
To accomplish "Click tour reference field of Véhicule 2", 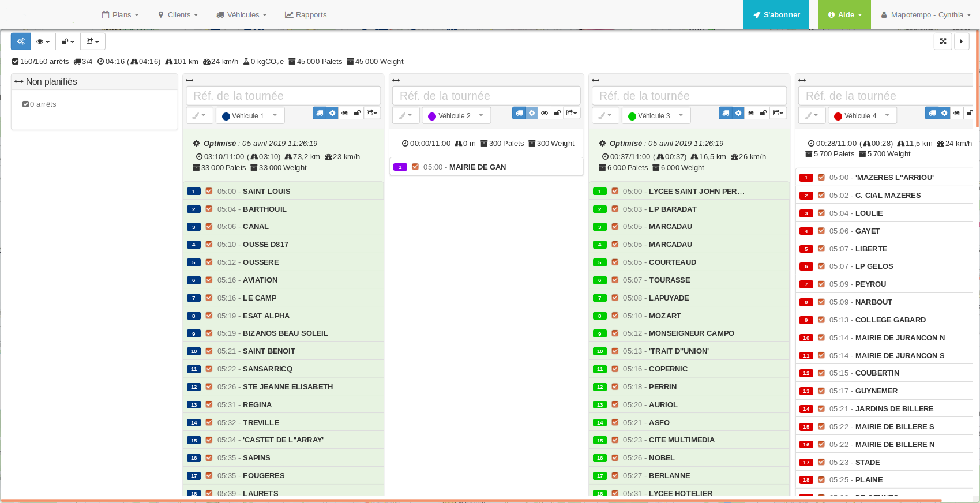I will click(486, 96).
